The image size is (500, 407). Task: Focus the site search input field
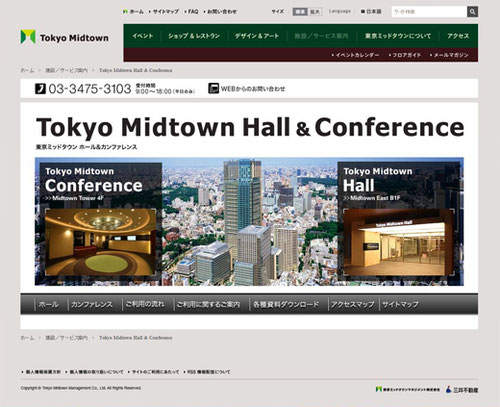pos(429,12)
